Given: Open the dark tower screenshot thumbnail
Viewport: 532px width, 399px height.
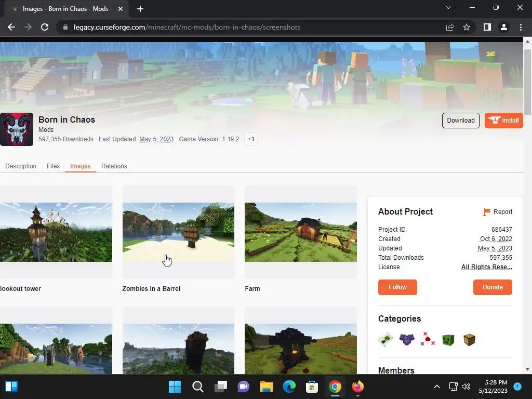Looking at the screenshot, I should point(179,349).
